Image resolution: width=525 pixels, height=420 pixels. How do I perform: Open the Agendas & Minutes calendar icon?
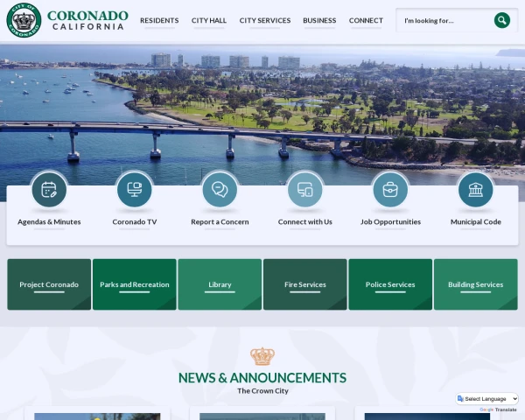click(x=49, y=190)
